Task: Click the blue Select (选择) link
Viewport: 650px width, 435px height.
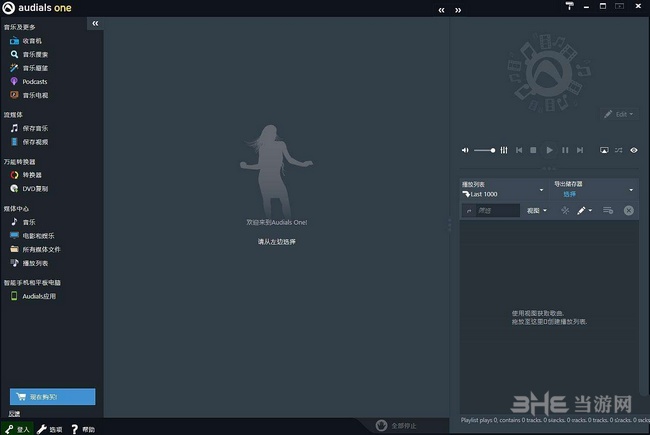Action: point(570,194)
